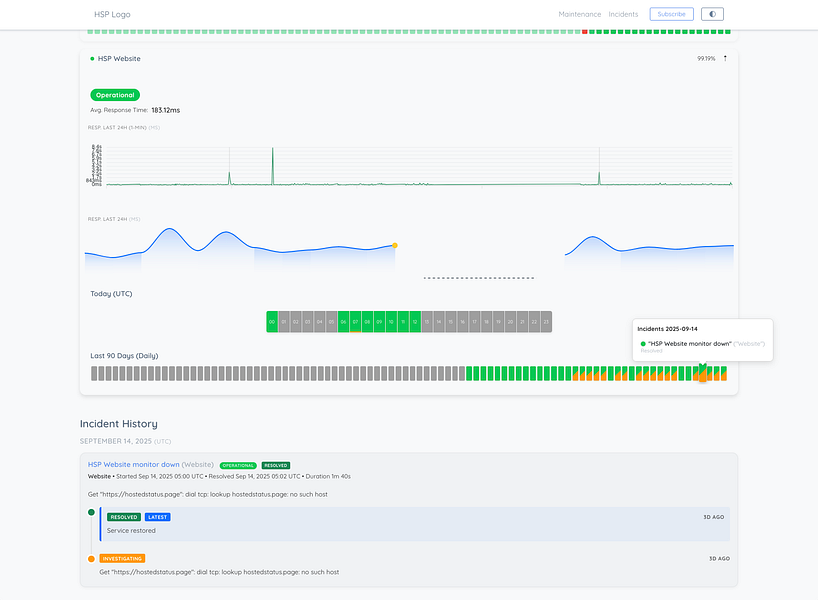This screenshot has width=818, height=600.
Task: Click the Operational status badge
Action: point(113,95)
